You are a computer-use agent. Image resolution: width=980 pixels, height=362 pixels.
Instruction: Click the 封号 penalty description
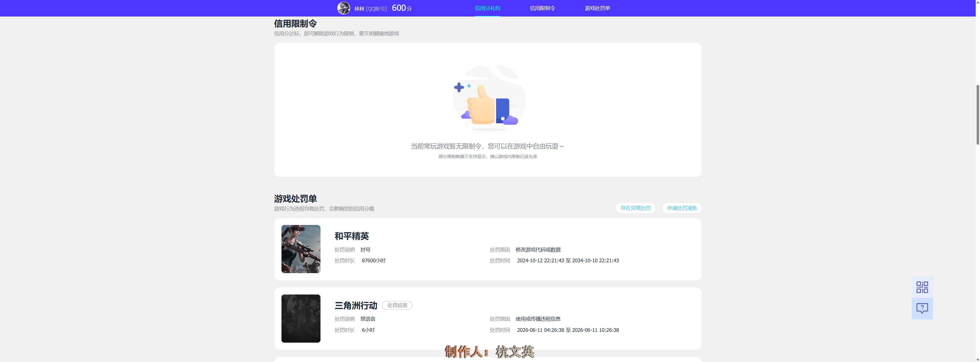pyautogui.click(x=365, y=250)
